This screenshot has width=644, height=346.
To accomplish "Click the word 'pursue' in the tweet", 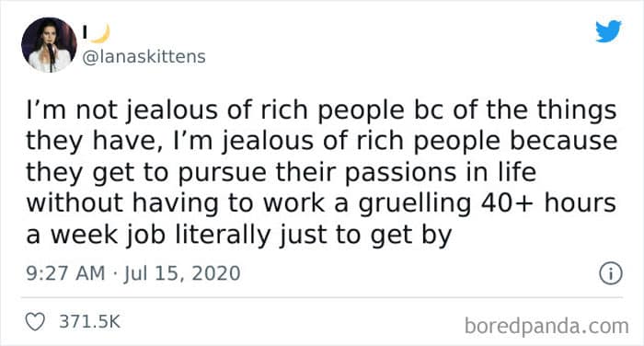I will [222, 173].
